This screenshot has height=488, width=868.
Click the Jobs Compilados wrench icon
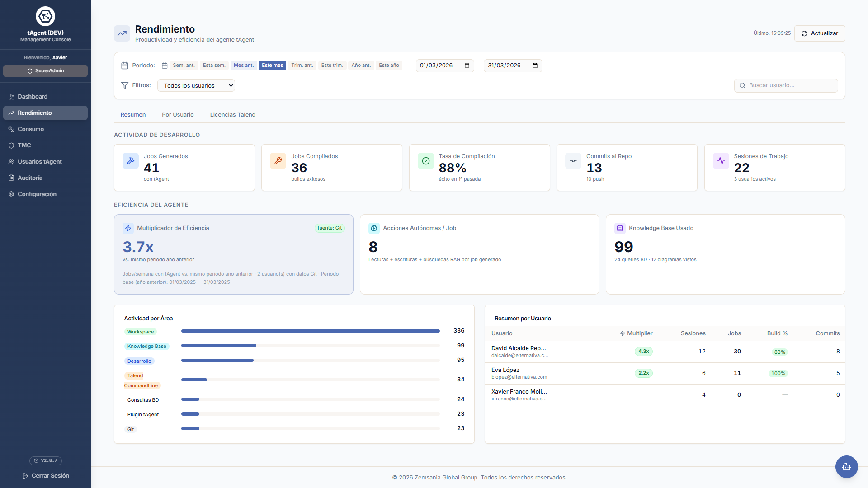tap(278, 161)
